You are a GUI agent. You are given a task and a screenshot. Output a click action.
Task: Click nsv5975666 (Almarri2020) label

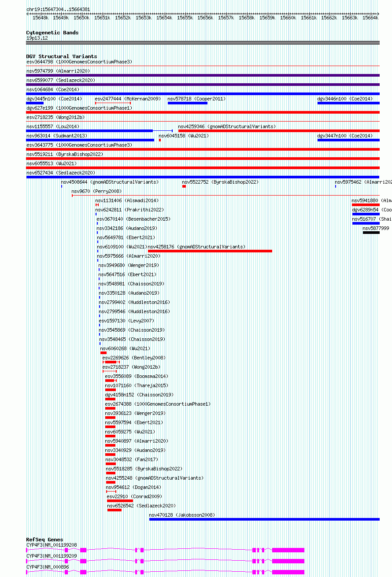coord(129,256)
